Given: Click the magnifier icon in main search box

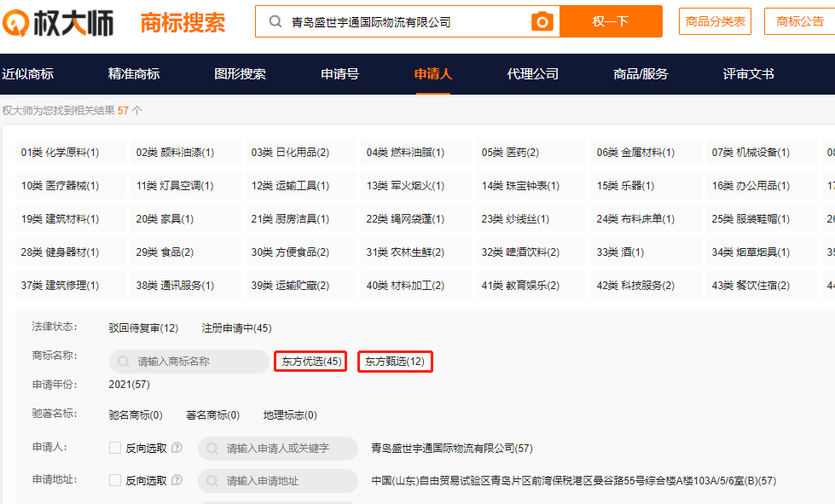Looking at the screenshot, I should pos(275,22).
